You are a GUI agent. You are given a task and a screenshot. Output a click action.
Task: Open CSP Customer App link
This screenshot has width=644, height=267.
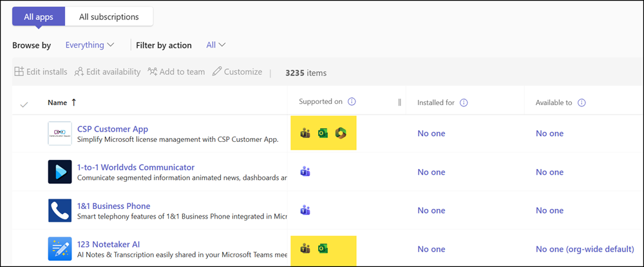point(113,129)
